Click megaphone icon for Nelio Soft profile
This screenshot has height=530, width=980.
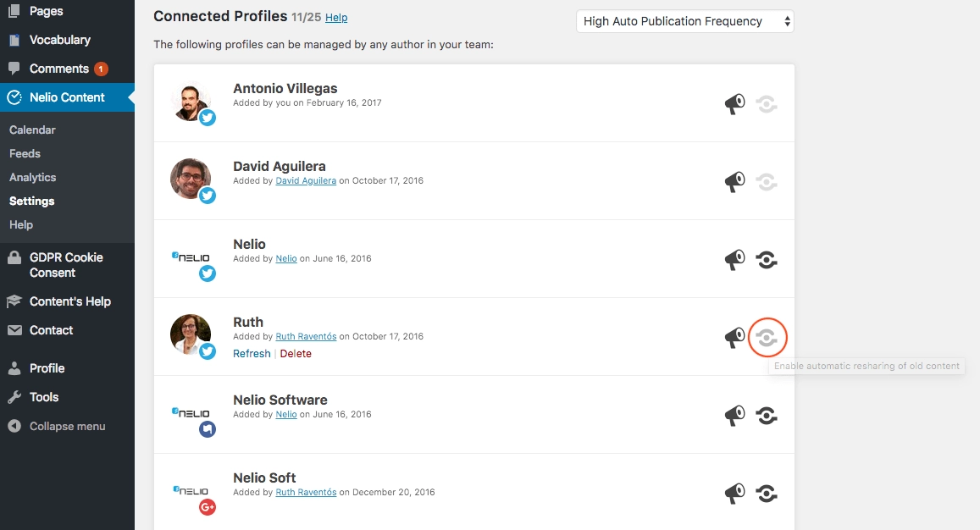pyautogui.click(x=734, y=494)
